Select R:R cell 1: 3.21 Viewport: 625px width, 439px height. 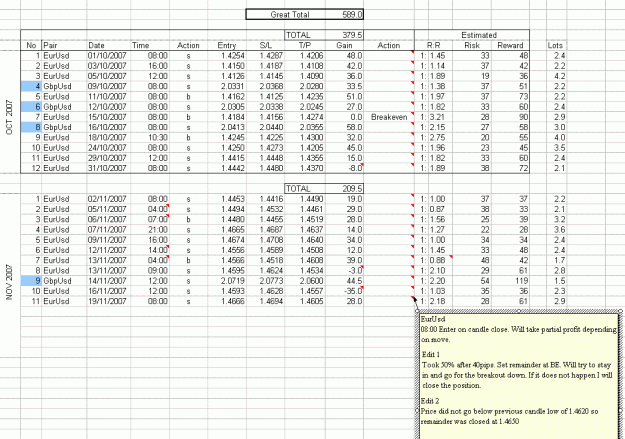[434, 117]
